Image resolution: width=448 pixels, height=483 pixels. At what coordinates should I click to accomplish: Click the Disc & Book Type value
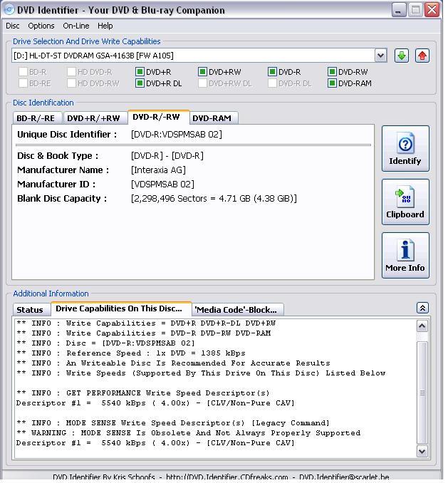tap(167, 156)
